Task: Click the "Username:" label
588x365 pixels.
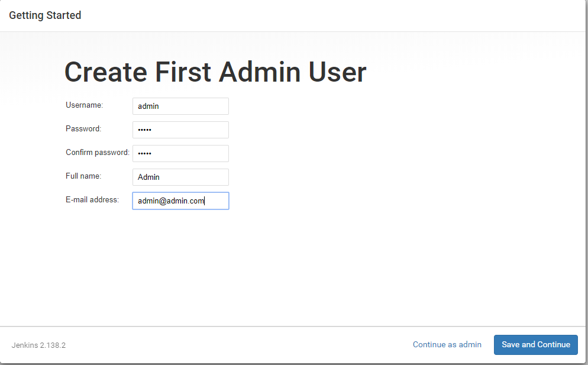Action: click(x=84, y=105)
